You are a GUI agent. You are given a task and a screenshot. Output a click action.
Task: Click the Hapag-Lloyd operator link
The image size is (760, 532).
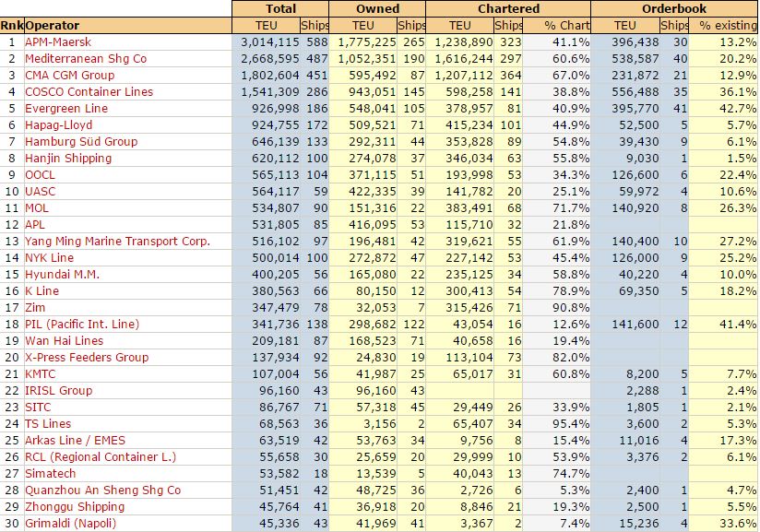(x=59, y=125)
